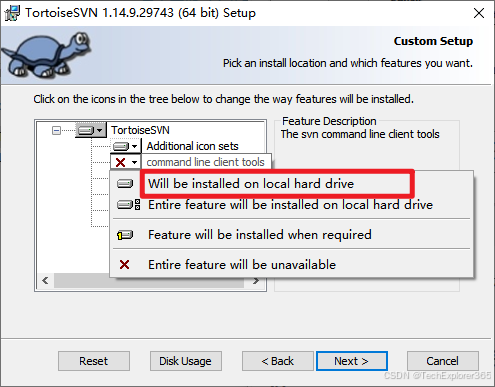Click drive icon beside 'Entire feature will be installed'

point(128,204)
